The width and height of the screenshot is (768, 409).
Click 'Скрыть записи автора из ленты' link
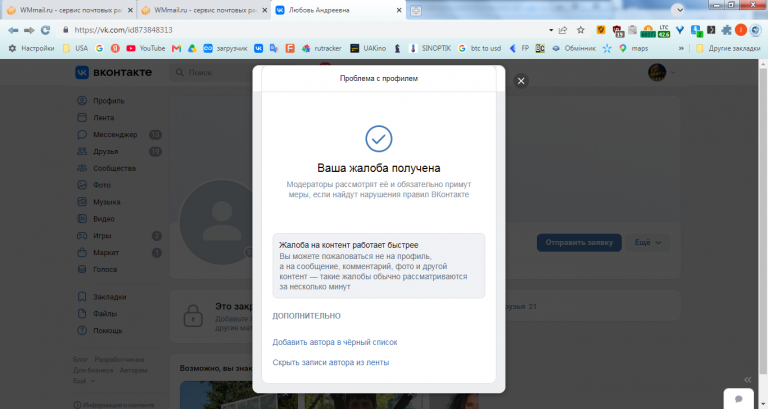pyautogui.click(x=331, y=362)
